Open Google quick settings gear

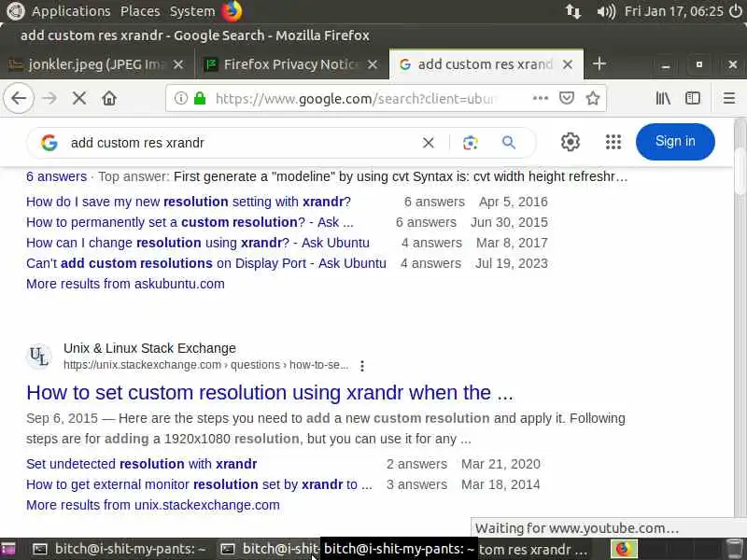[x=571, y=142]
